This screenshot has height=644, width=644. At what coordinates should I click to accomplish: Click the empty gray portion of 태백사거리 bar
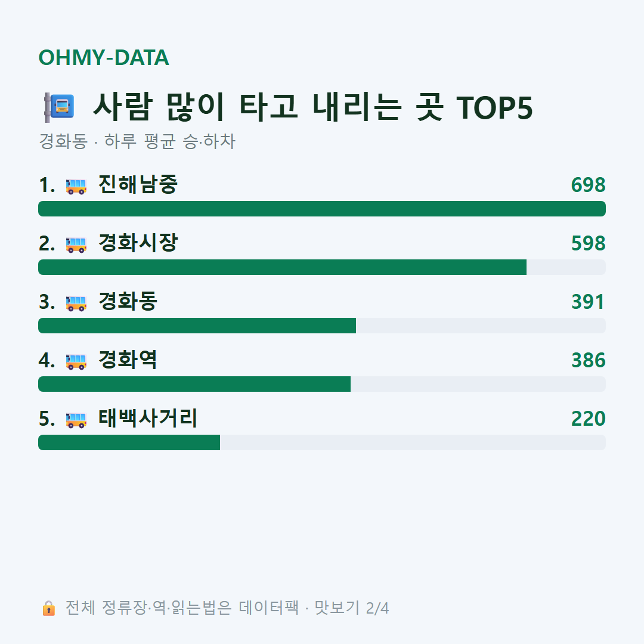[413, 442]
